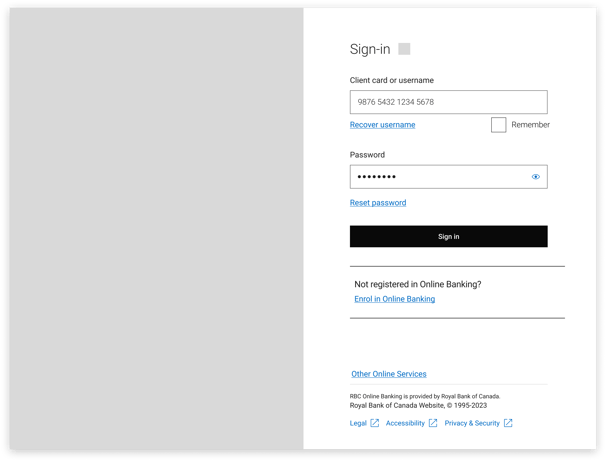Click the gray square icon beside Sign-in heading
The height and width of the screenshot is (461, 606).
(404, 49)
